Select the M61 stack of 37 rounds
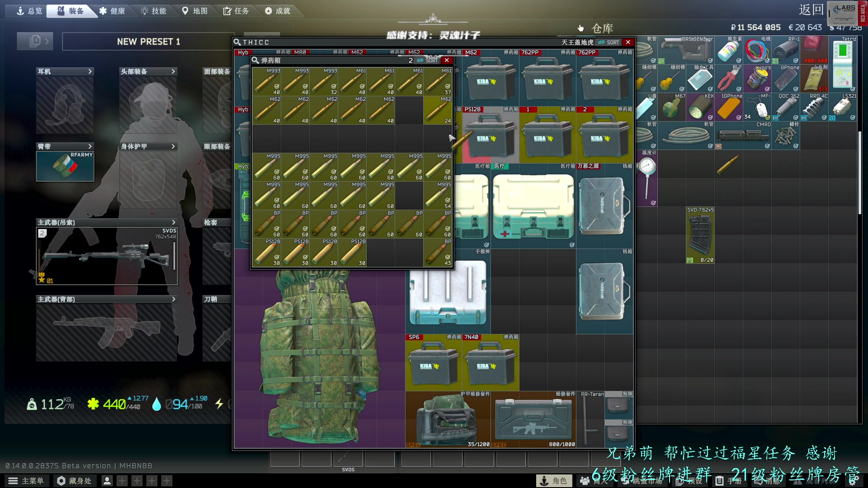 [438, 81]
